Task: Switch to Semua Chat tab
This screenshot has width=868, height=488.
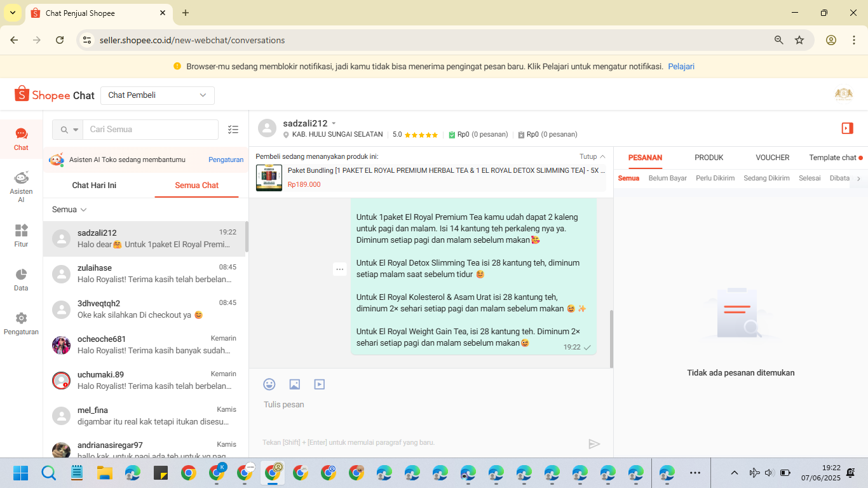Action: pos(197,186)
